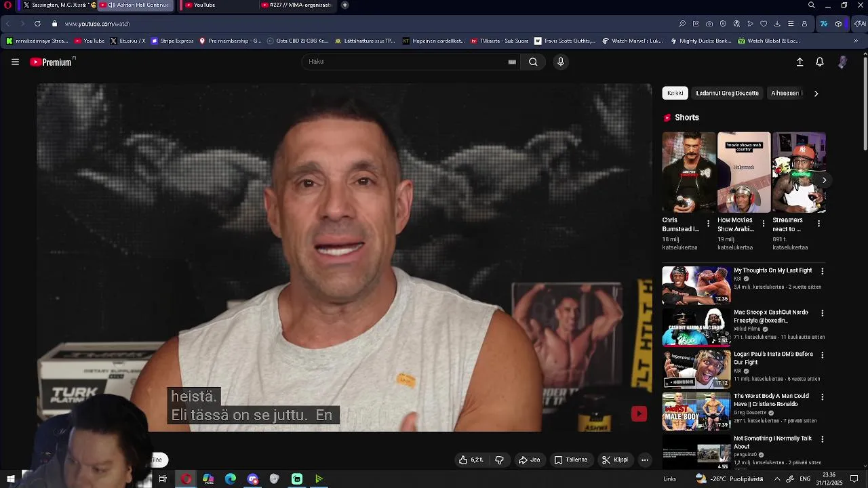Select the Kaikki filter chip
The width and height of the screenshot is (868, 488).
click(675, 93)
